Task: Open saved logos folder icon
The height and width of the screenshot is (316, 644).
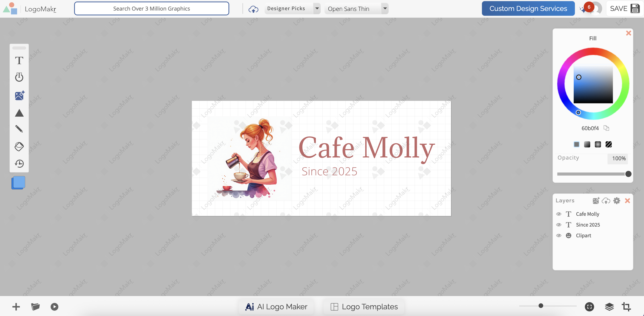Action: tap(35, 307)
